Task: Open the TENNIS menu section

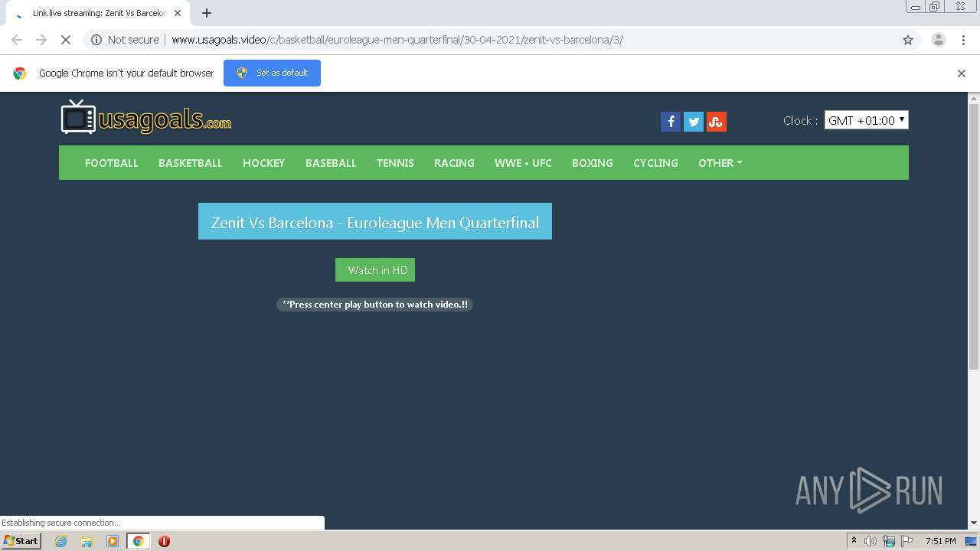Action: [x=395, y=163]
